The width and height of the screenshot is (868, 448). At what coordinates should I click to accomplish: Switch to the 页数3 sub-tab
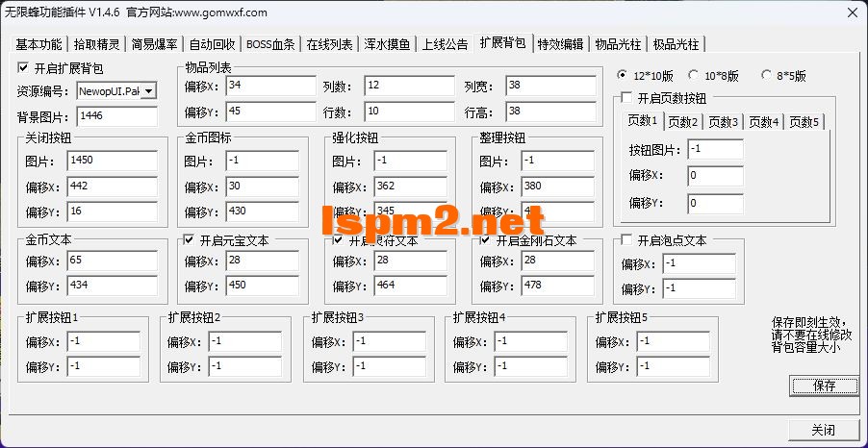[x=724, y=122]
